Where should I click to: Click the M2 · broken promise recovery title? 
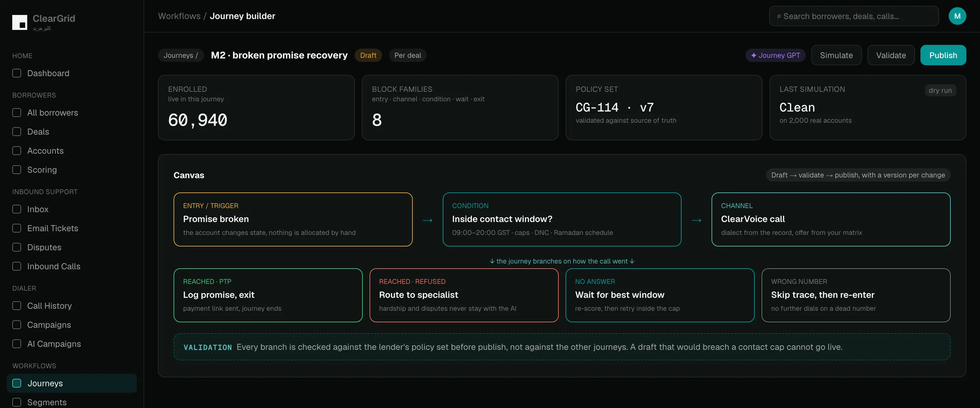click(279, 55)
